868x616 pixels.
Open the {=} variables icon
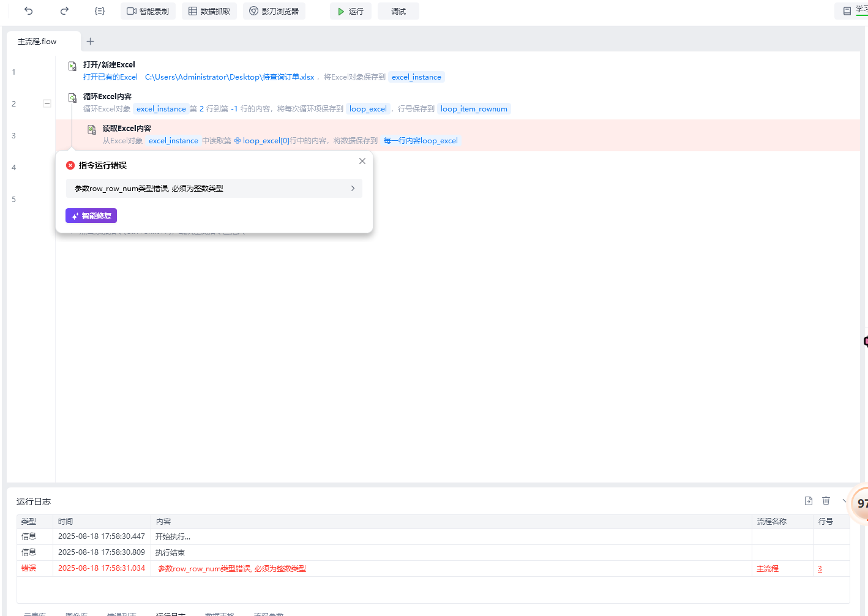point(100,11)
